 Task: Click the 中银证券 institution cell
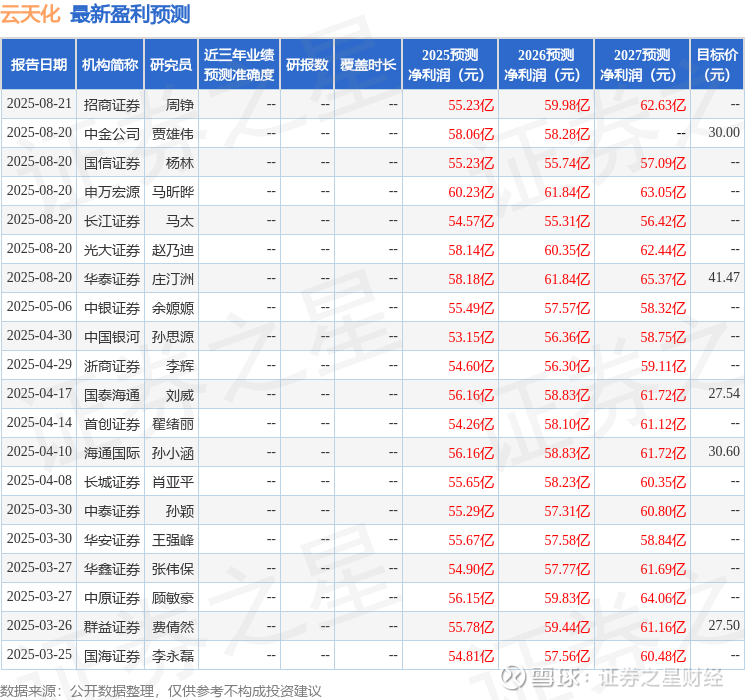tap(112, 307)
